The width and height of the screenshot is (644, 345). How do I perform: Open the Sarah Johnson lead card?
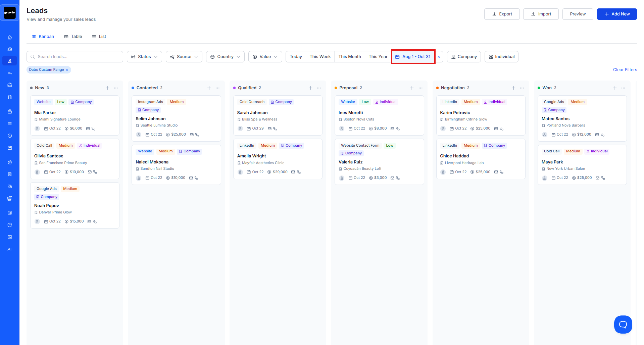(x=278, y=115)
